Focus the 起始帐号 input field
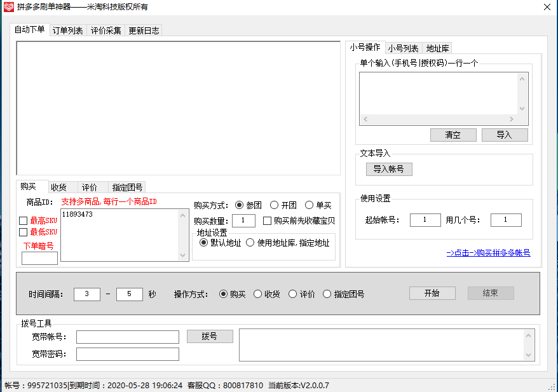The height and width of the screenshot is (392, 558). pos(425,220)
